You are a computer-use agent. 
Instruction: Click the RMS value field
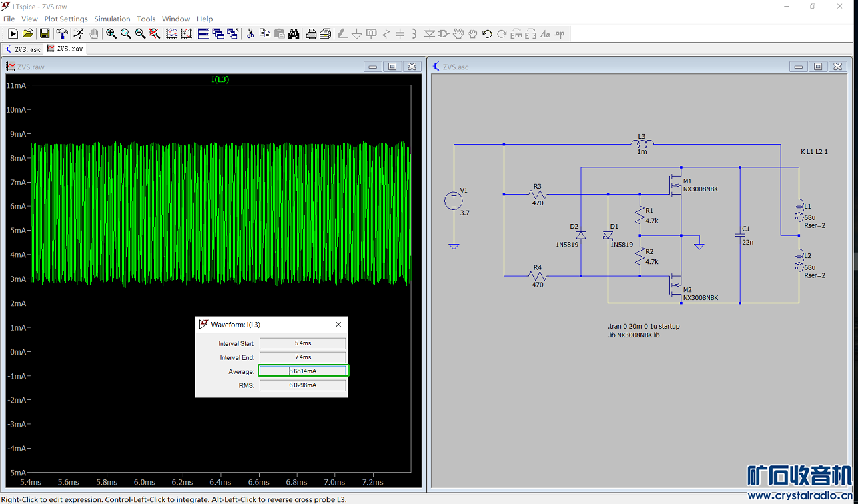303,385
